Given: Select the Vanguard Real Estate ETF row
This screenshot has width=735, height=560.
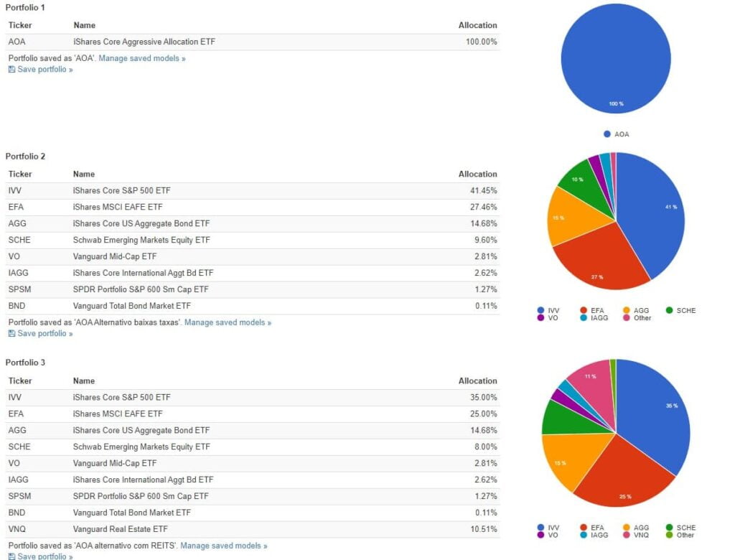Looking at the screenshot, I should [251, 529].
